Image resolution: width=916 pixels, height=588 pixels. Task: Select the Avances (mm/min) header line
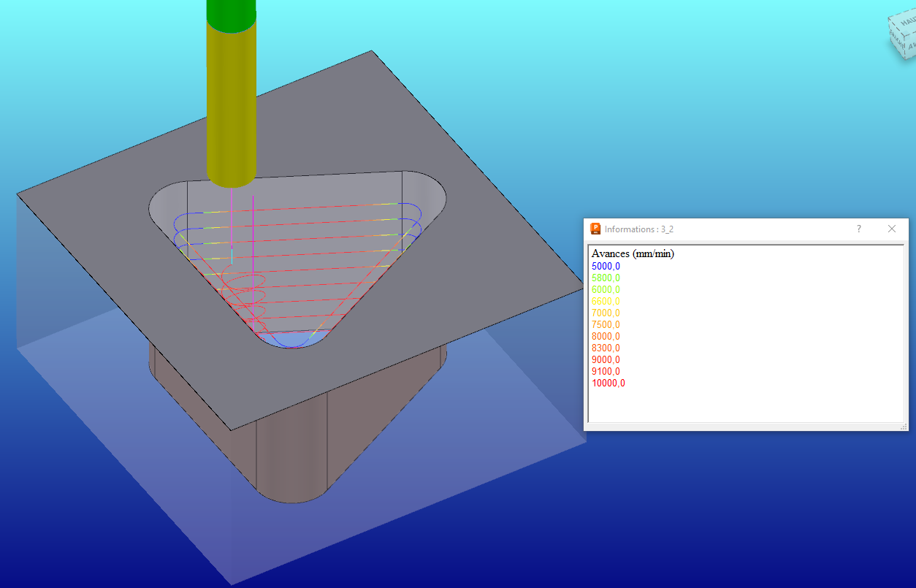[x=633, y=254]
